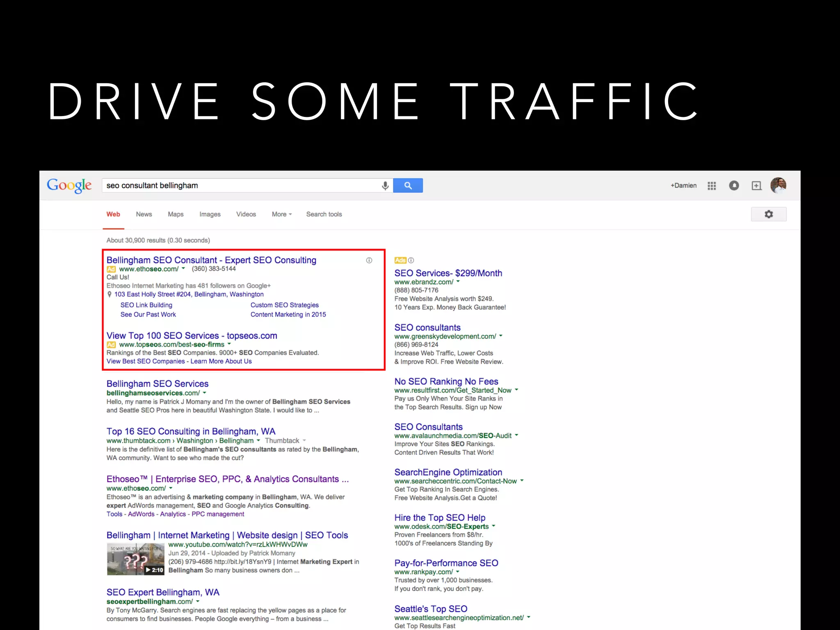Open the Search tools menu
Image resolution: width=840 pixels, height=630 pixels.
point(324,214)
